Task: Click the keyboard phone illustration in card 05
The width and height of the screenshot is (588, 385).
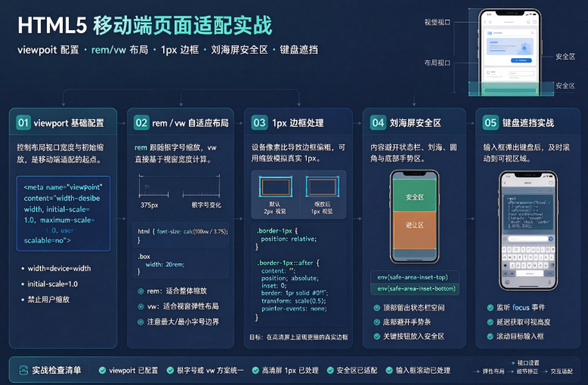Action: [528, 230]
